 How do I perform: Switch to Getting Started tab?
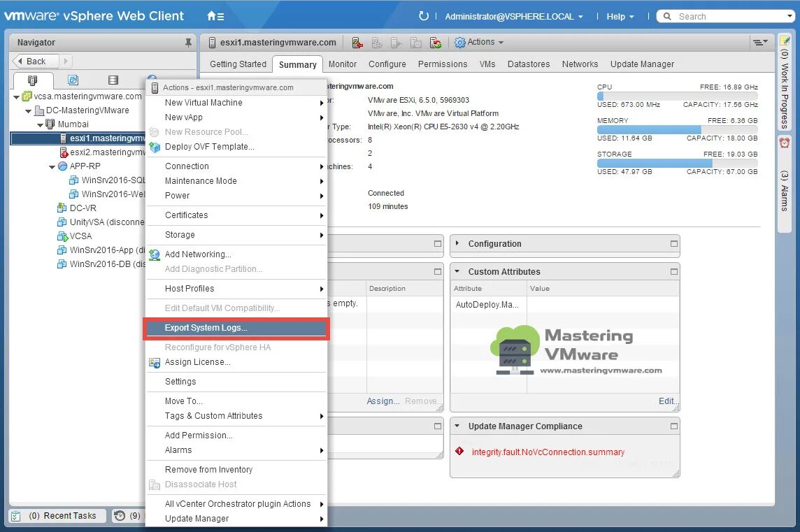click(238, 64)
